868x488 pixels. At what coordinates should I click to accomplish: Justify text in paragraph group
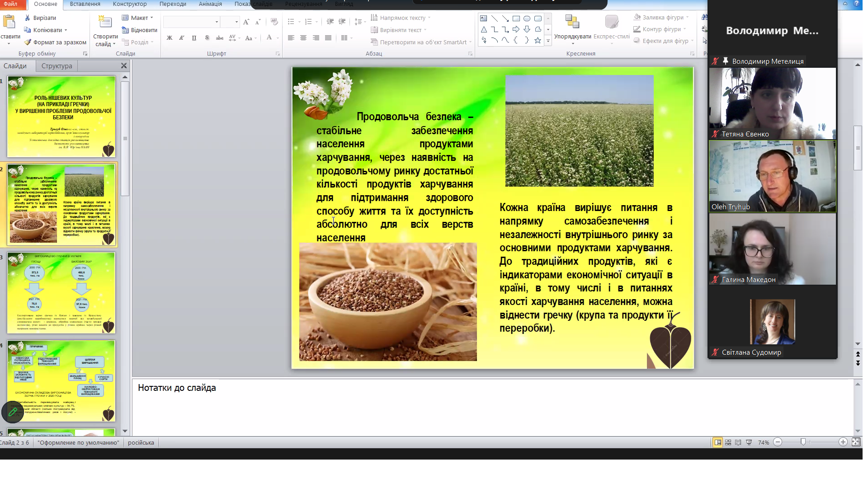[x=328, y=38]
